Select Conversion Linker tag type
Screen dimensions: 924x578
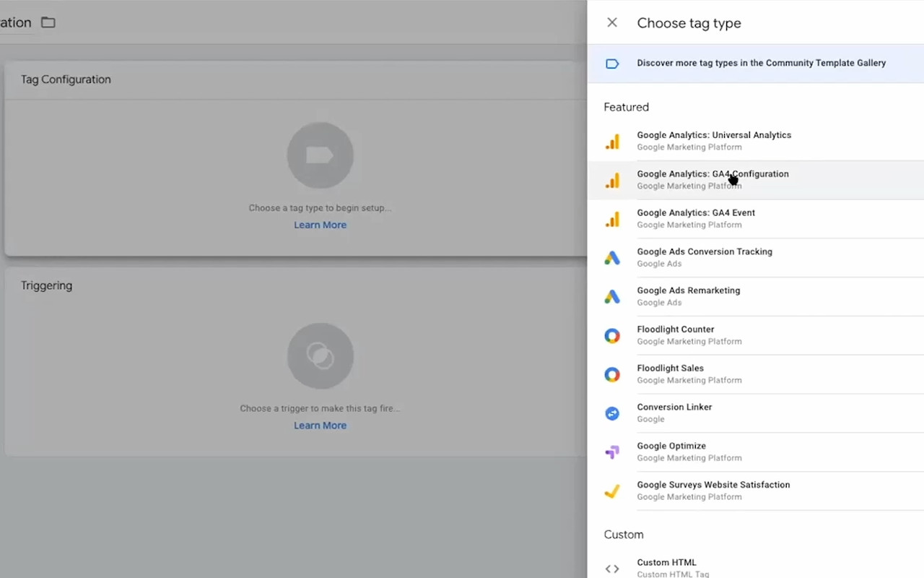pos(756,413)
